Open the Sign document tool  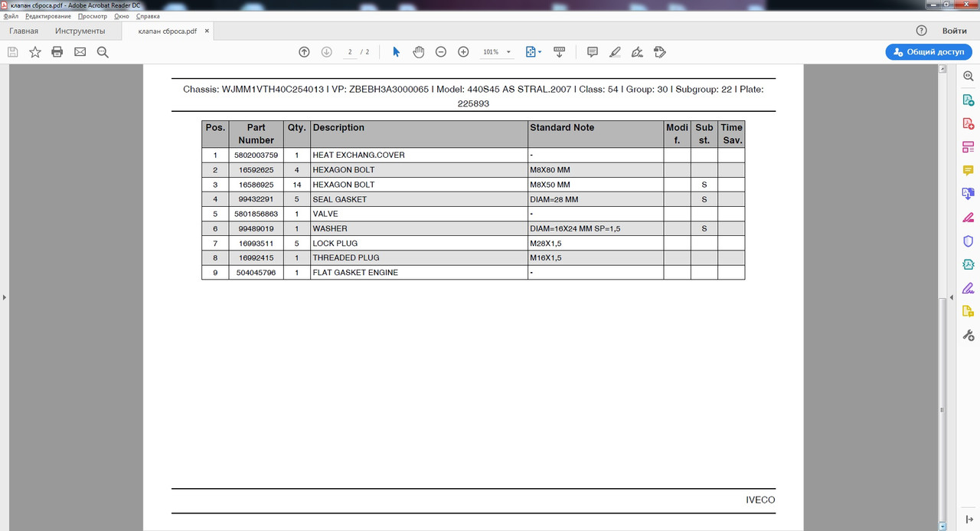[637, 52]
